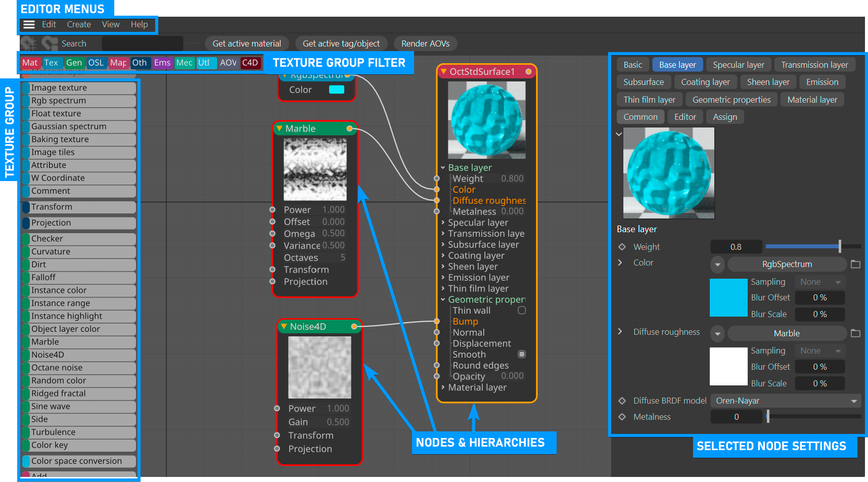The width and height of the screenshot is (868, 482).
Task: Click the first greyed toolbar icon beside Search
Action: (x=29, y=43)
